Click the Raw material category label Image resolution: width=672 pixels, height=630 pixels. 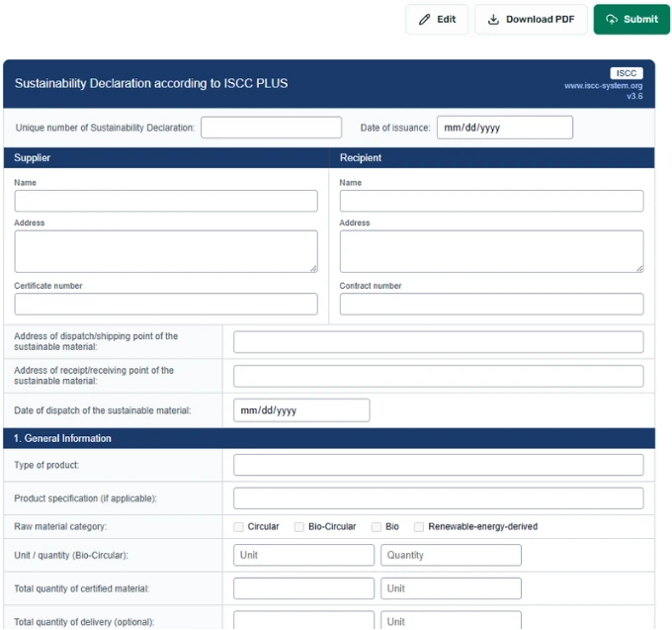coord(60,526)
